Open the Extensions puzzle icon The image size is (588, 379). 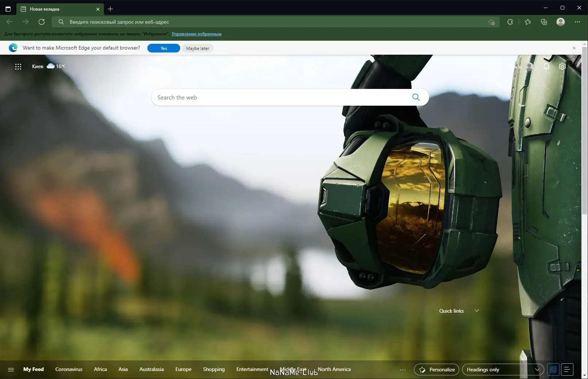tap(510, 22)
